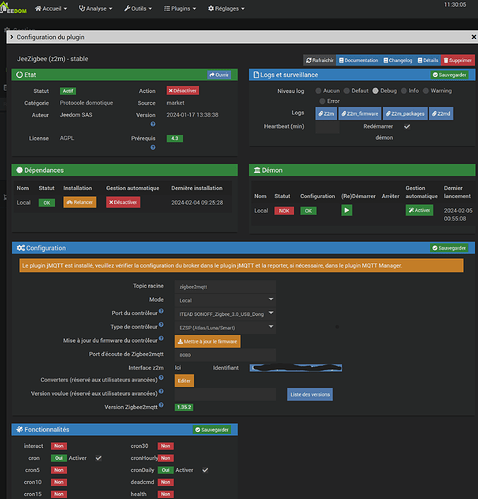Open the Port du contrôleur dropdown
Image resolution: width=478 pixels, height=499 pixels.
(225, 314)
